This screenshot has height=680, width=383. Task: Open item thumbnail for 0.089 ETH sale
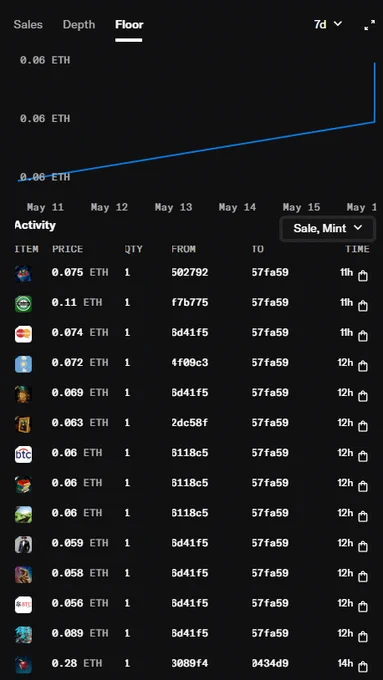[x=23, y=634]
